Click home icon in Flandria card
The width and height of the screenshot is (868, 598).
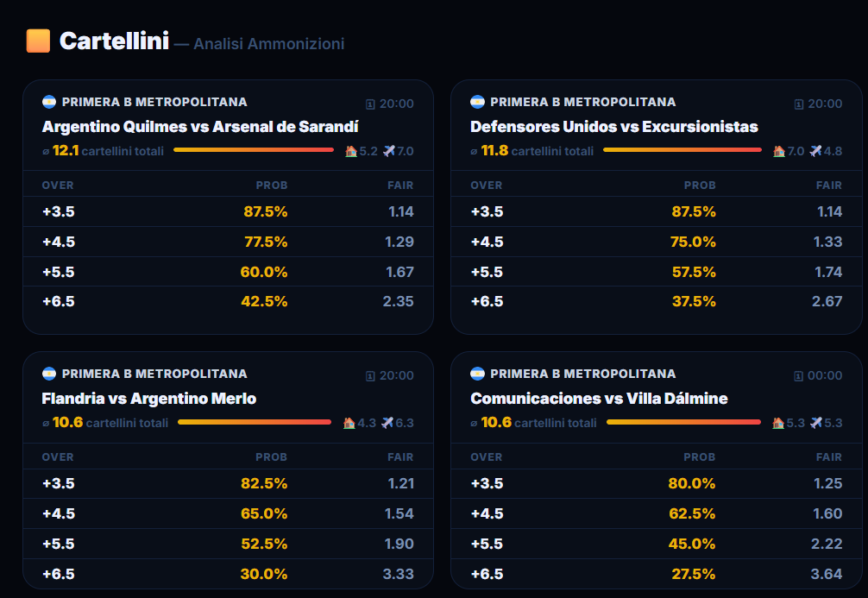tap(349, 423)
